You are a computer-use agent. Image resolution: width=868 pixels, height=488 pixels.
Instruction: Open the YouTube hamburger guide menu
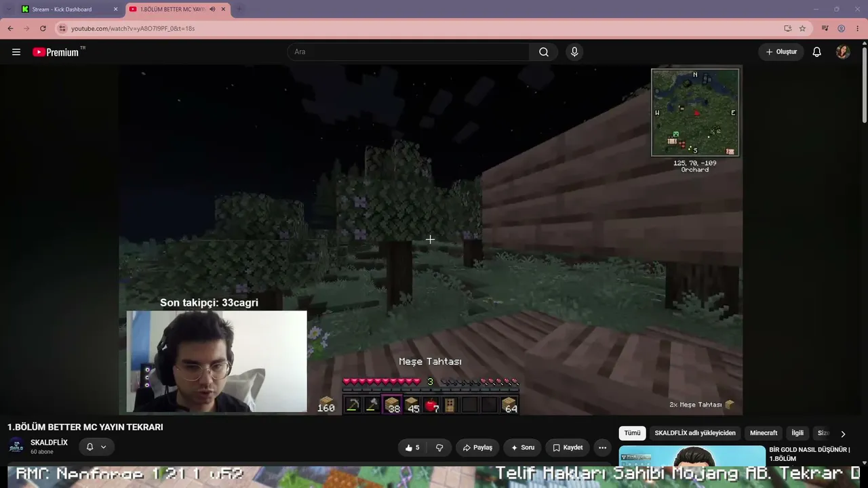click(x=16, y=52)
